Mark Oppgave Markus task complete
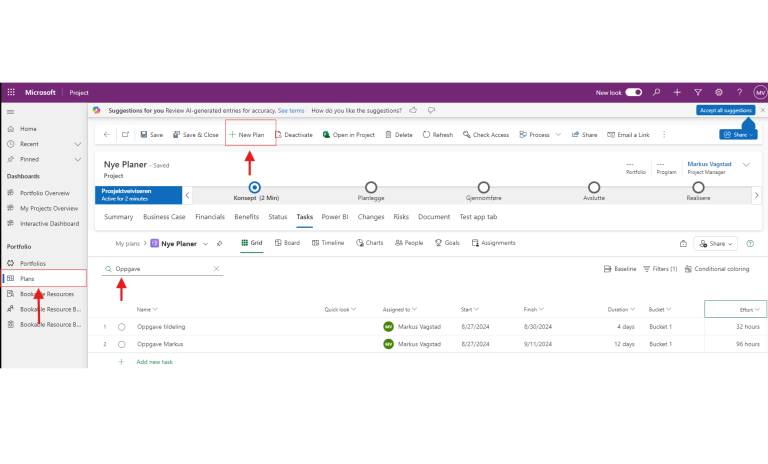 pos(121,344)
